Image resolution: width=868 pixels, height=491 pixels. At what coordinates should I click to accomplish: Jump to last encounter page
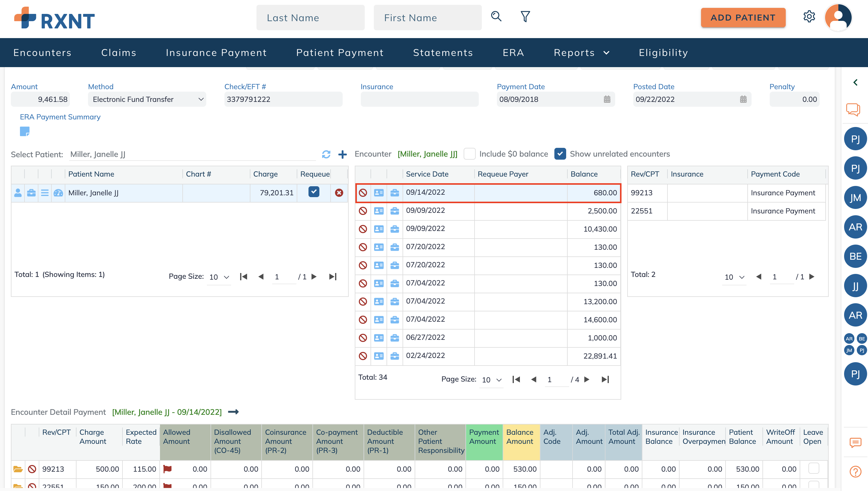pyautogui.click(x=605, y=379)
